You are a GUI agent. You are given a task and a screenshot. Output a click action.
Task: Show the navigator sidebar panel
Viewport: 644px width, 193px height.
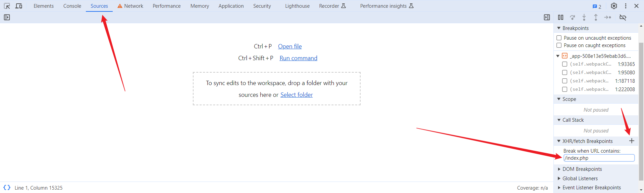(7, 17)
